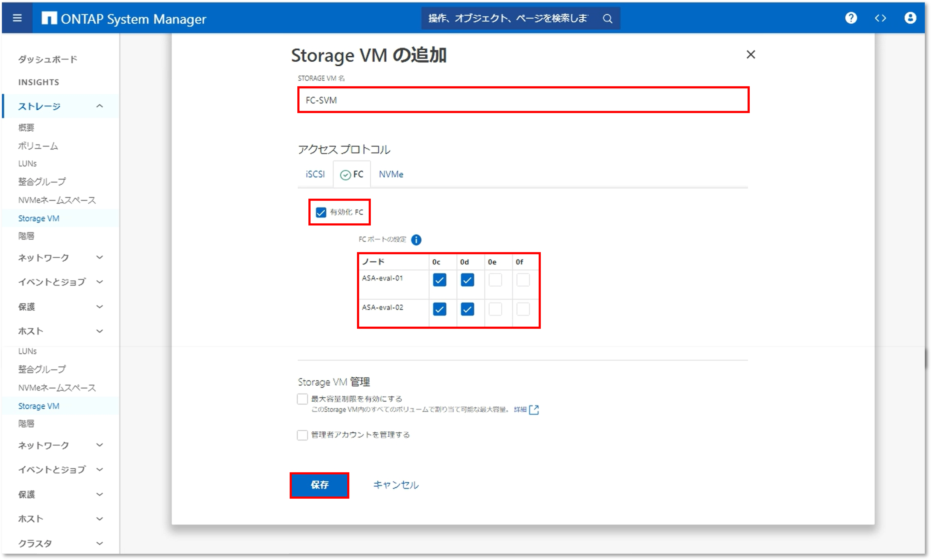Check port 0e for ASA-eval-02

(x=495, y=309)
